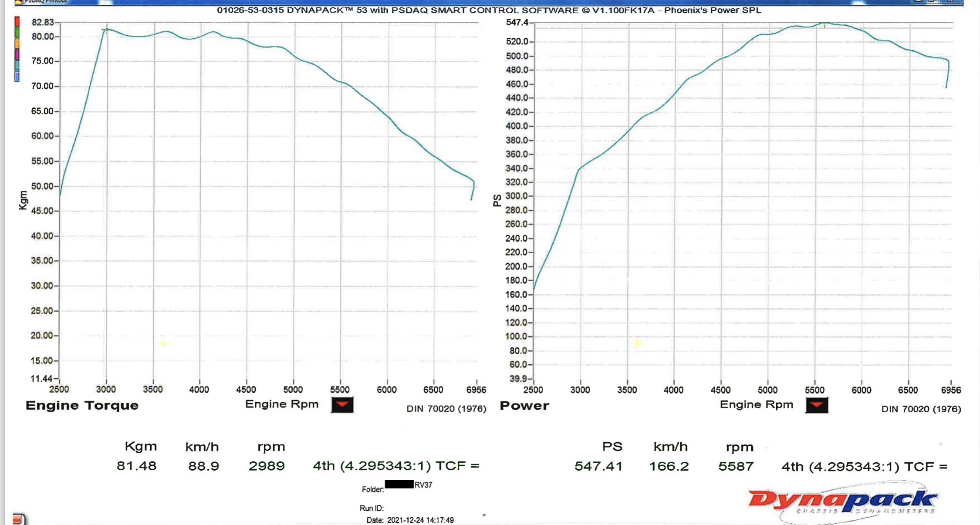Click the DYNAPACK PSDAQ software header line

click(x=489, y=10)
